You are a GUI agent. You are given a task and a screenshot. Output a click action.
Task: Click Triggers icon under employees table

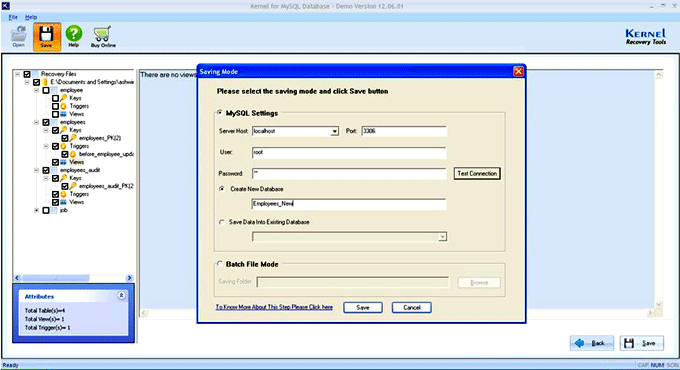click(x=64, y=146)
